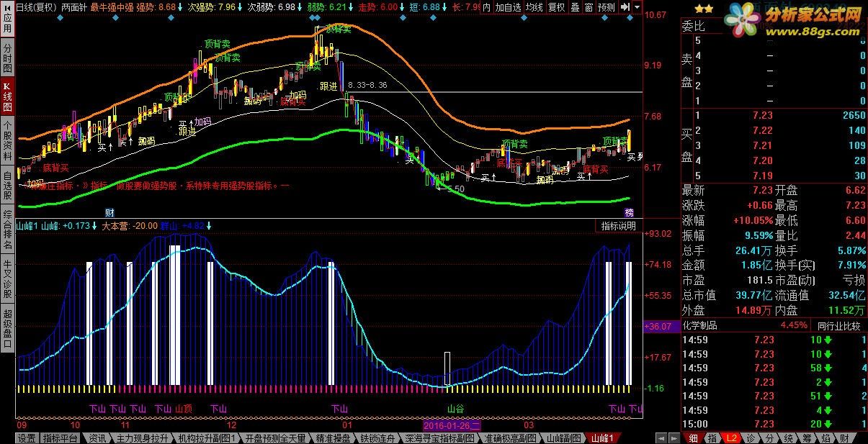The image size is (868, 444).
Task: Select the K线图 sidebar tab
Action: [7, 97]
